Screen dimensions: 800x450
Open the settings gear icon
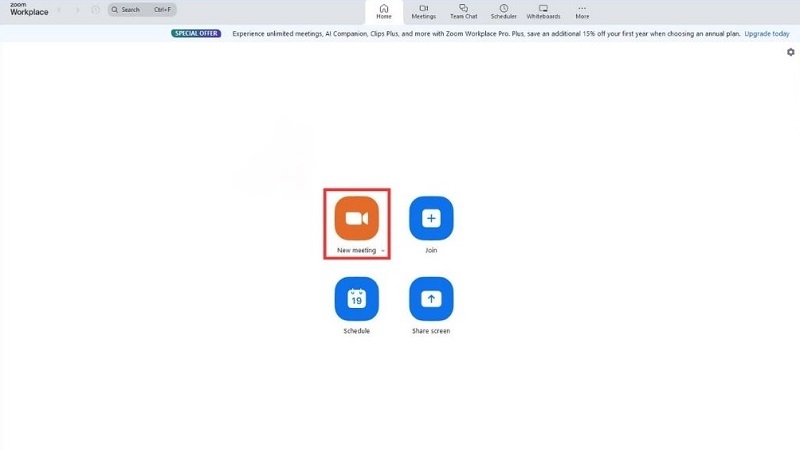tap(791, 52)
